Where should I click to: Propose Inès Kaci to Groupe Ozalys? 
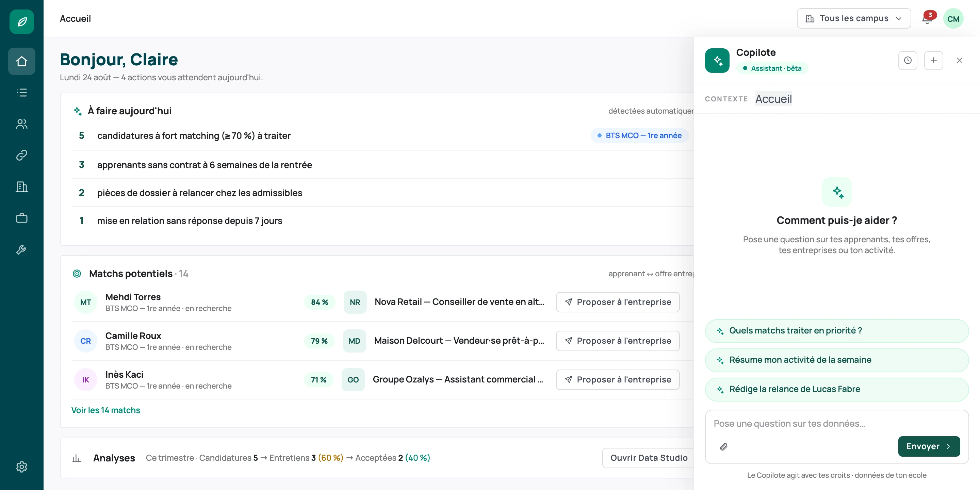tap(618, 380)
